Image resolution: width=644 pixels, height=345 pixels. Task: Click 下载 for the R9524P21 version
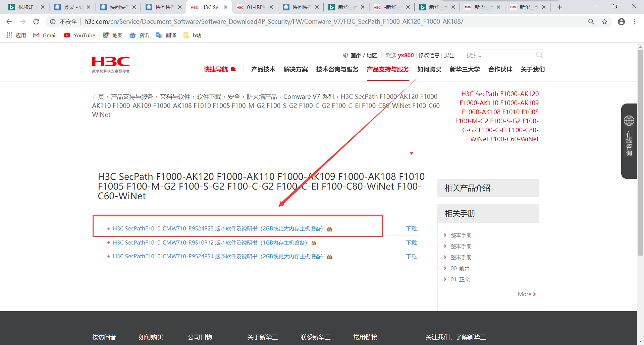(x=412, y=257)
